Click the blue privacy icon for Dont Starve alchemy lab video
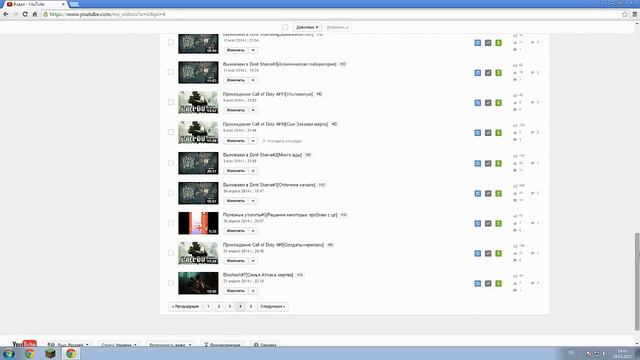The width and height of the screenshot is (640, 360). pyautogui.click(x=478, y=73)
